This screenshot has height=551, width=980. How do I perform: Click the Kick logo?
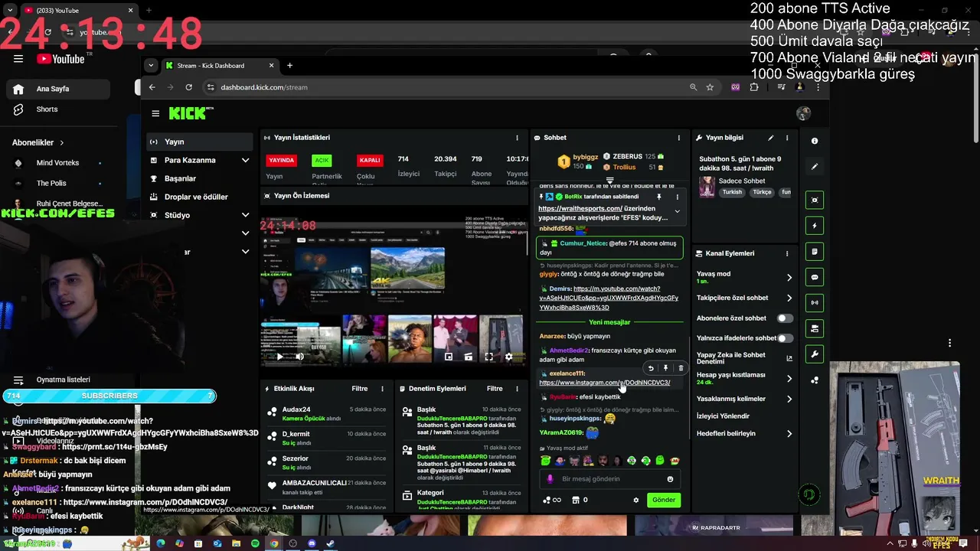click(x=189, y=113)
